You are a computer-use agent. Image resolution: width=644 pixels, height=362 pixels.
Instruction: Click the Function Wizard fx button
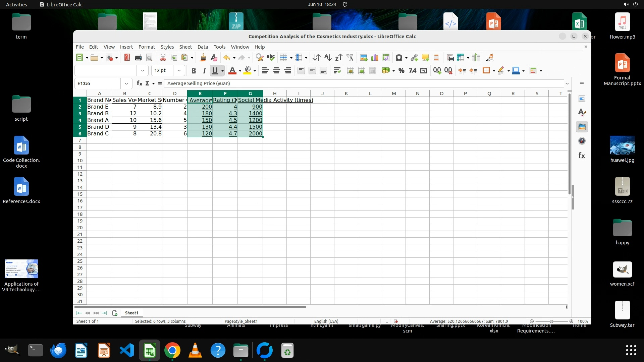click(139, 83)
